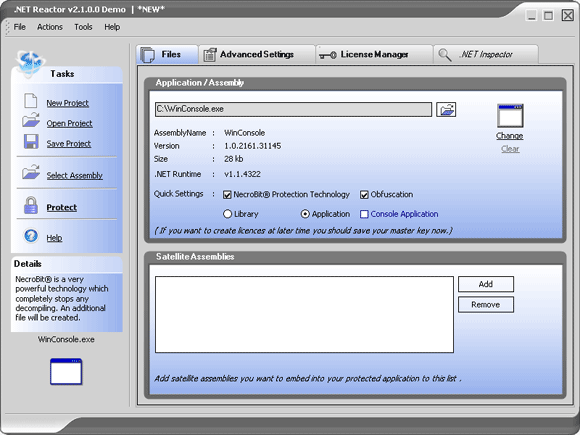This screenshot has height=435, width=580.
Task: Click the Select Assembly folder icon
Action: [x=31, y=172]
